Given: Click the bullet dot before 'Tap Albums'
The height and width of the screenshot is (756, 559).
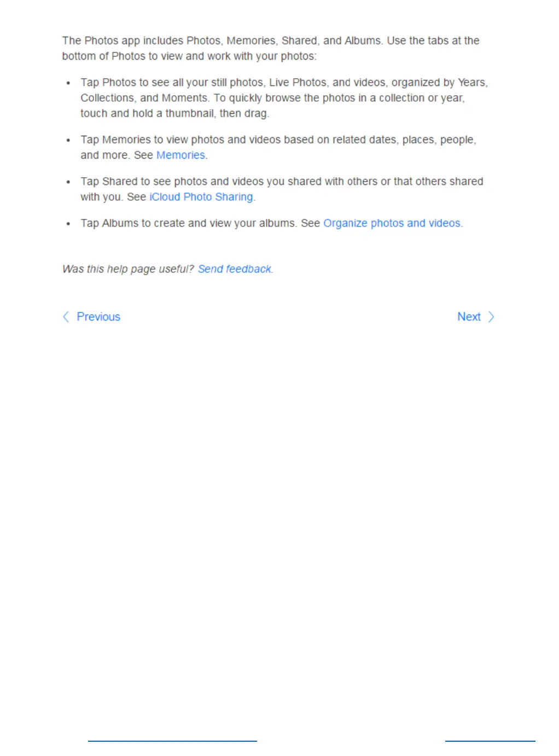Looking at the screenshot, I should (68, 224).
